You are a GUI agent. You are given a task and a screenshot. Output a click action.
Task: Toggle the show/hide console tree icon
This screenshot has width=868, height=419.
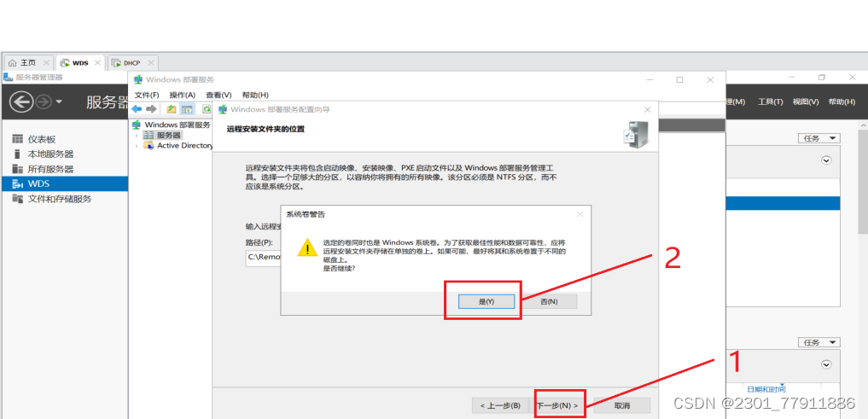[187, 109]
